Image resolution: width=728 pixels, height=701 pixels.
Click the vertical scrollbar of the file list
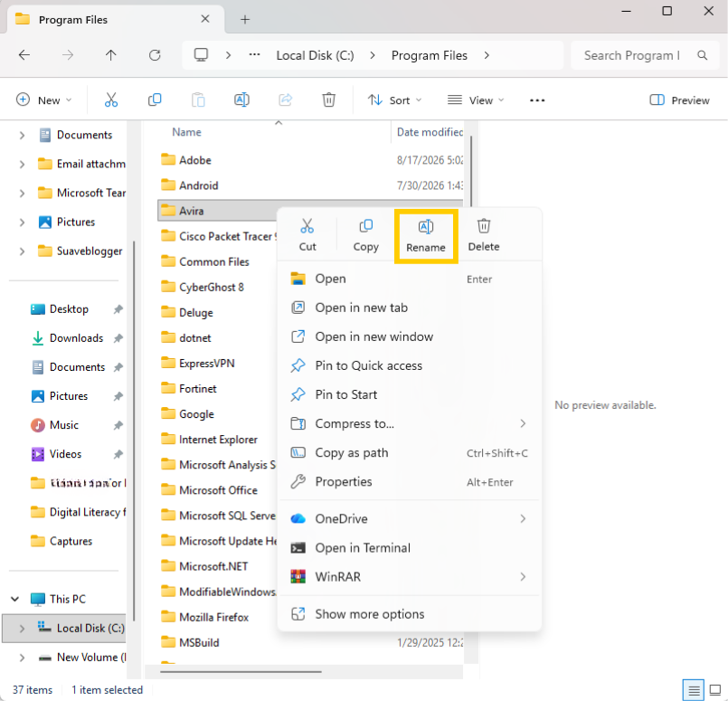471,172
